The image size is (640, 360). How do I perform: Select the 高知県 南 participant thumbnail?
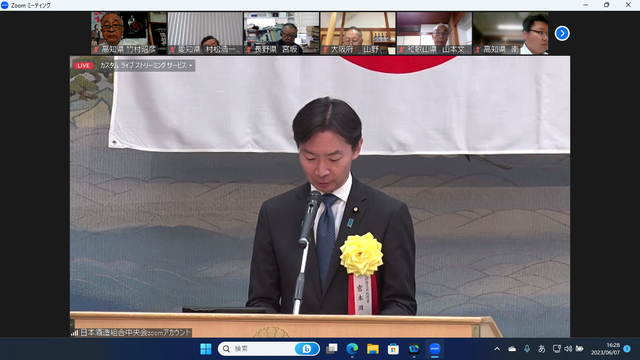click(511, 33)
